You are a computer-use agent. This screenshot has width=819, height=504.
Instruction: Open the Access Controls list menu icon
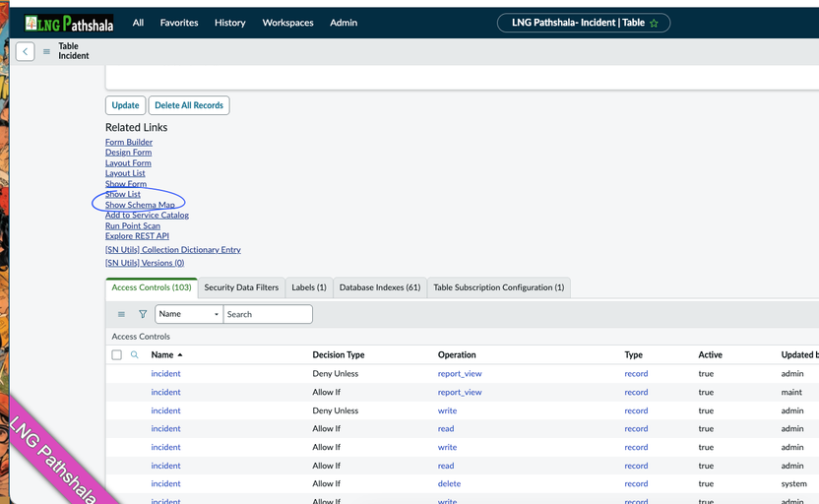coord(121,314)
